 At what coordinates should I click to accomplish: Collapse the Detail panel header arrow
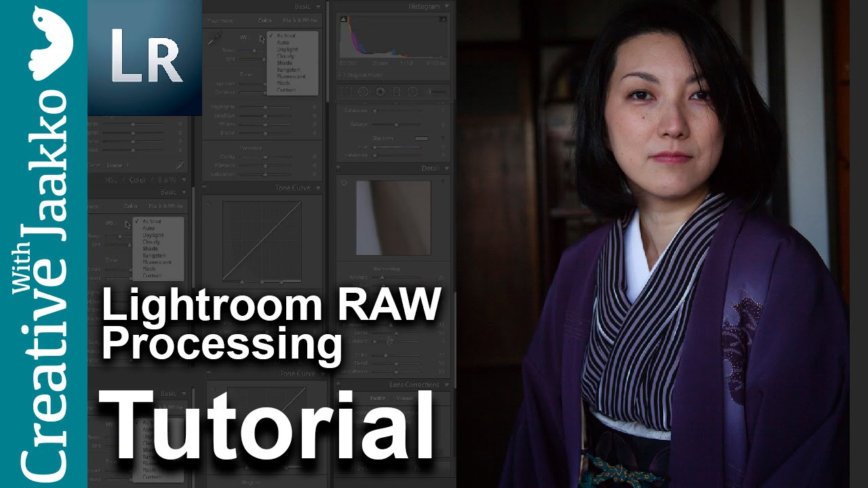pos(446,168)
